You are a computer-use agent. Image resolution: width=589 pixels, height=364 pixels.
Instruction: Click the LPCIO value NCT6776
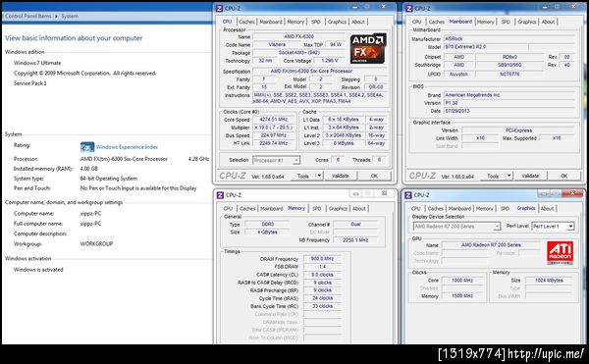[x=509, y=74]
